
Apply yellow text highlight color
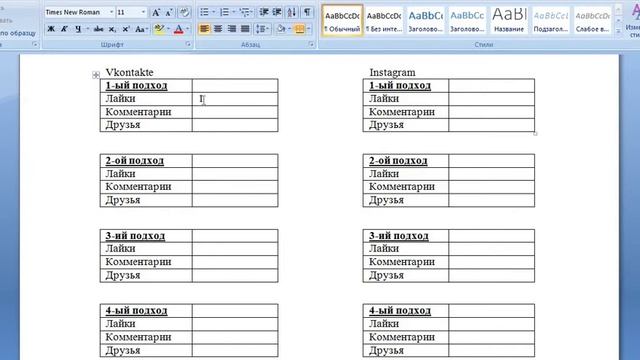click(x=159, y=29)
